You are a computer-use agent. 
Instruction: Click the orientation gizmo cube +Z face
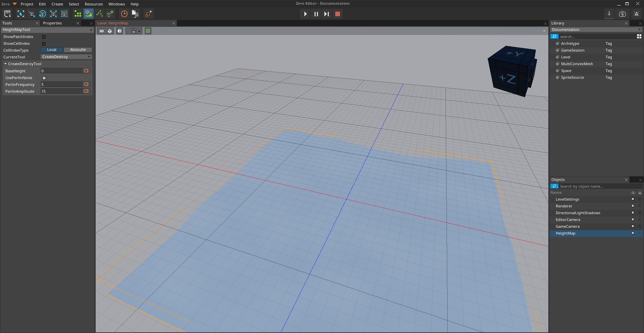pos(507,79)
